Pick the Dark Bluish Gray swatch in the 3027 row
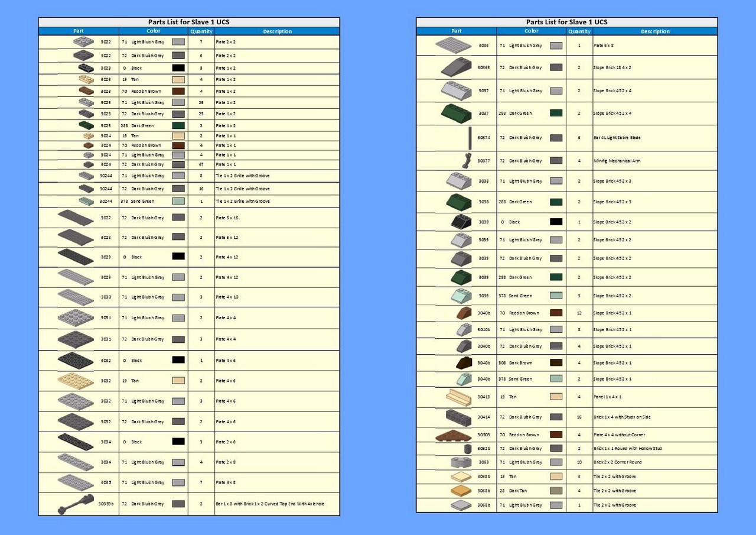Screen dimensions: 756x535 click(x=178, y=218)
